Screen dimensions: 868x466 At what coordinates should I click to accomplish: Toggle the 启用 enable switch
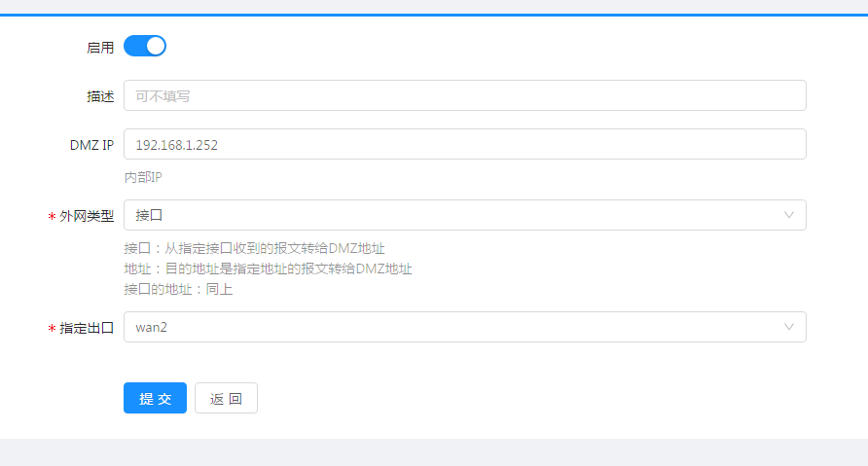click(144, 46)
